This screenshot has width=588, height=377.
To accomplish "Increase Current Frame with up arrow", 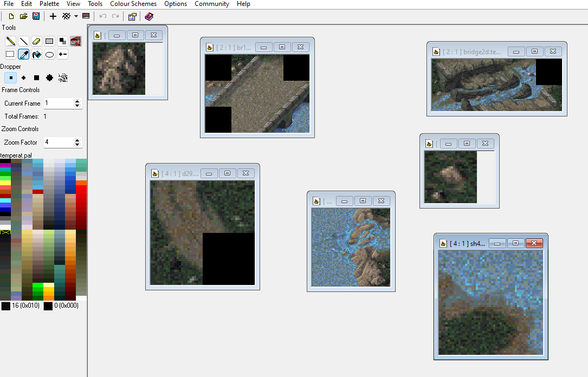I will click(77, 101).
